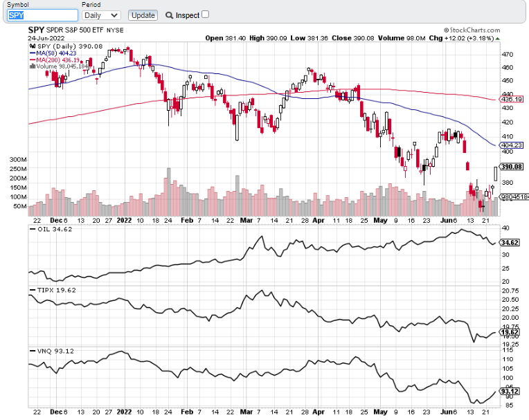Click the candlestick icon beside SPY (Daily)
This screenshot has height=420, width=529.
coord(33,46)
